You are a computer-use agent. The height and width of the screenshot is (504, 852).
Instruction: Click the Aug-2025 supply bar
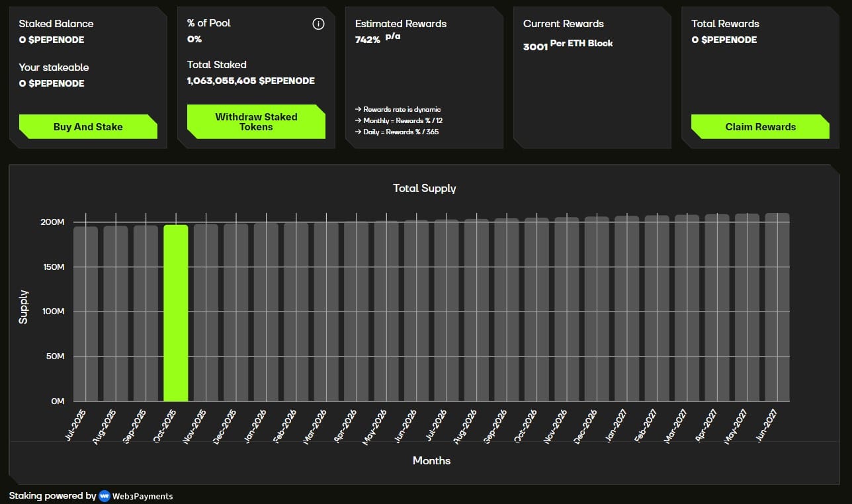click(116, 314)
